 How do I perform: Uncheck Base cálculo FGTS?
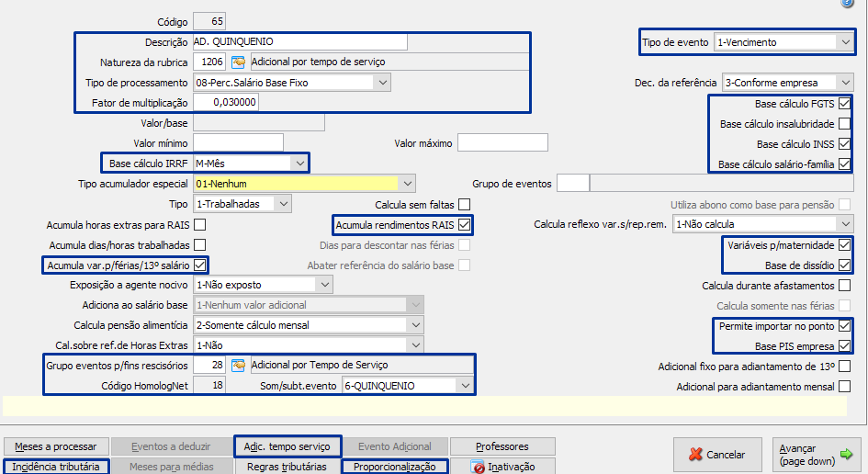click(844, 104)
